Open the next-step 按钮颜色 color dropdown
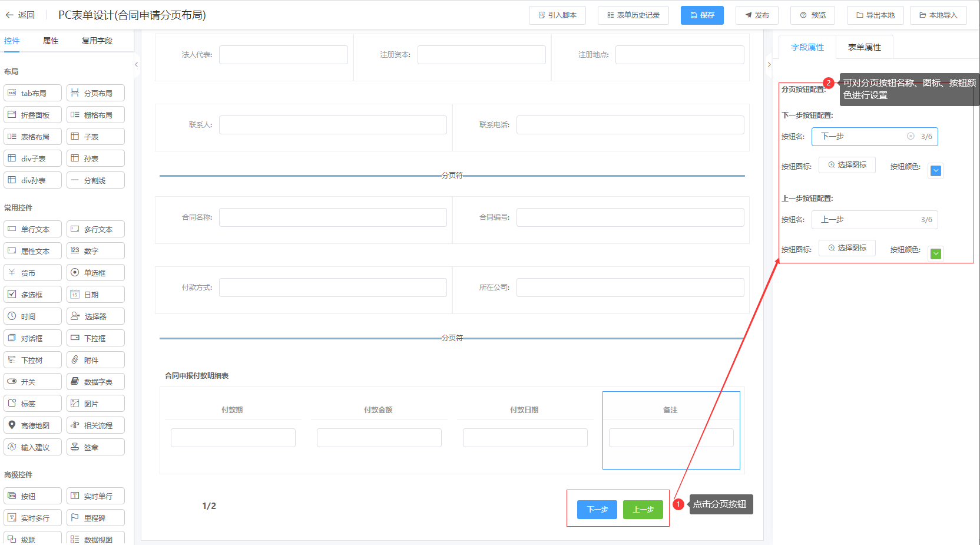980x545 pixels. point(936,171)
